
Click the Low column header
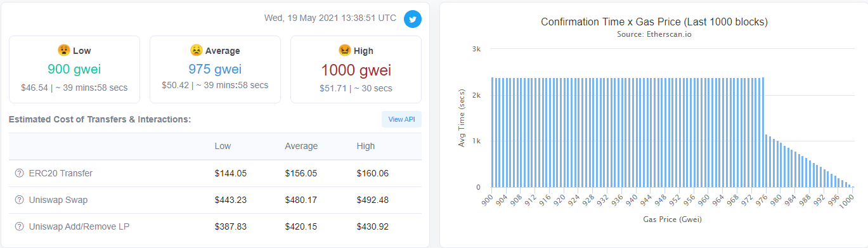223,146
